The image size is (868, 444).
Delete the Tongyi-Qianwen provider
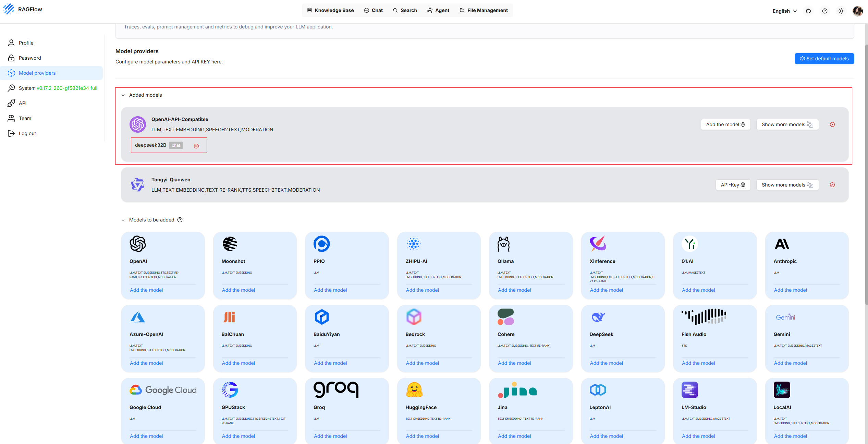[x=832, y=185]
